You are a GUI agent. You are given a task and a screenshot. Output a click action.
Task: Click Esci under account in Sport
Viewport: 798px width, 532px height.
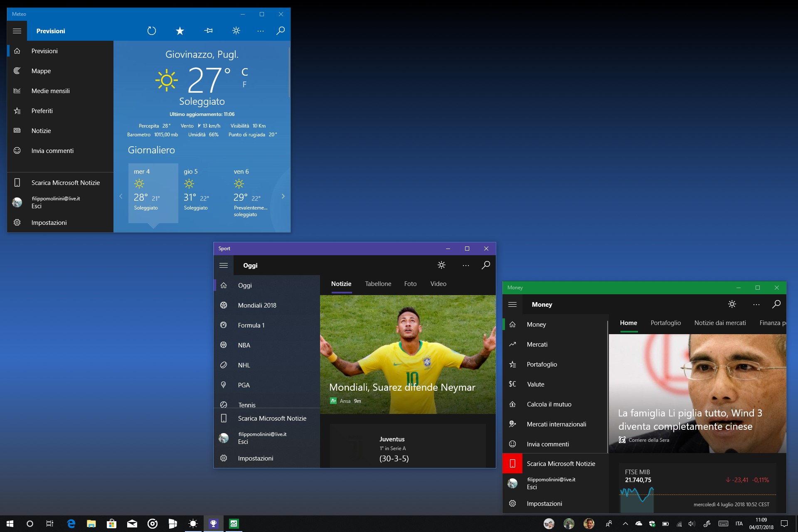[x=243, y=442]
